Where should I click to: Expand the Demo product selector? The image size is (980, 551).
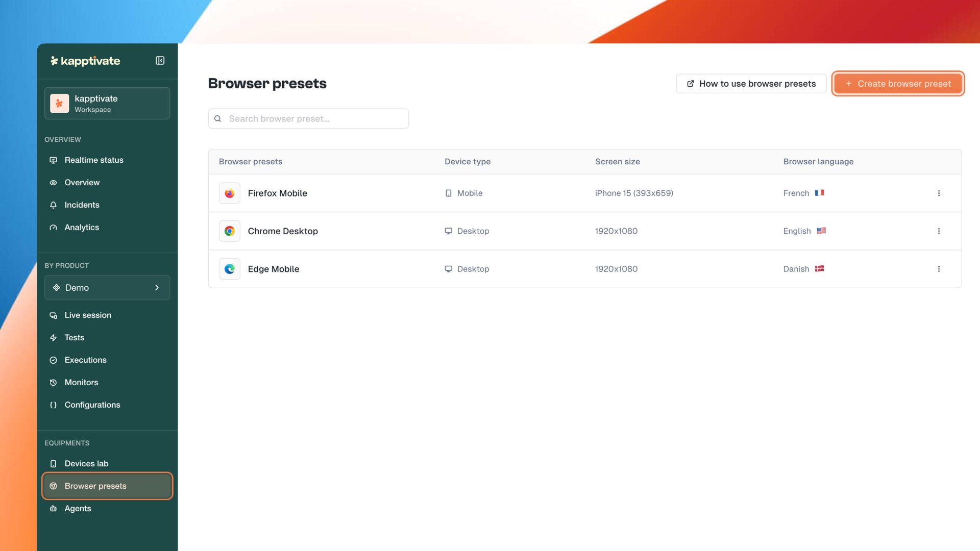click(107, 288)
